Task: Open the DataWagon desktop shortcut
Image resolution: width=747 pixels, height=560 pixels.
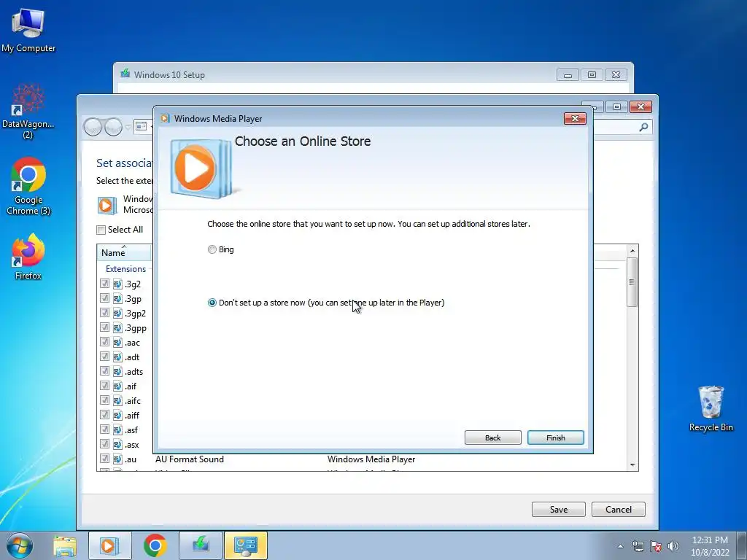Action: point(28,111)
